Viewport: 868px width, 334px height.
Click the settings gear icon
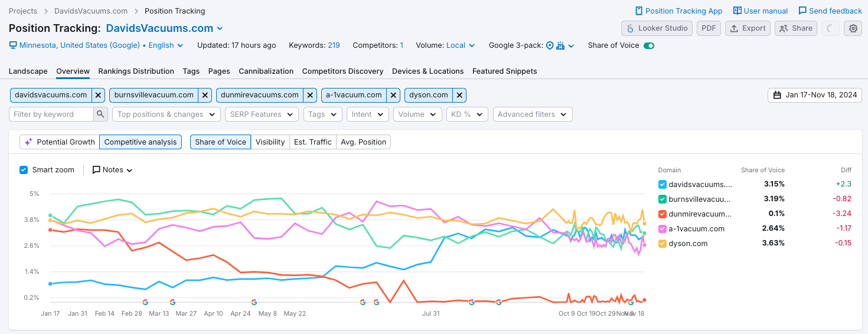(852, 28)
